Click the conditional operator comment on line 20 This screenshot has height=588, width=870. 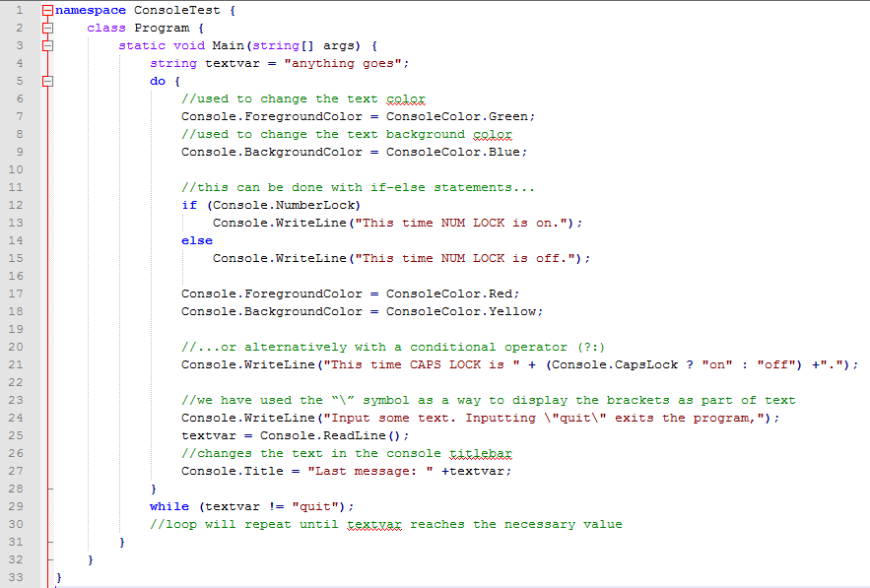[393, 348]
